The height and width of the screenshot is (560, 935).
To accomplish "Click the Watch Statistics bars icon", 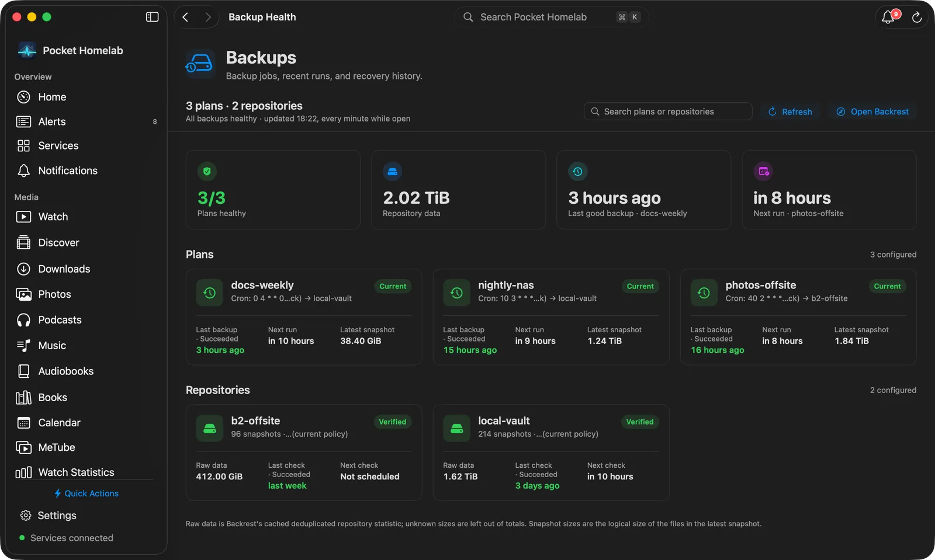I will coord(23,472).
